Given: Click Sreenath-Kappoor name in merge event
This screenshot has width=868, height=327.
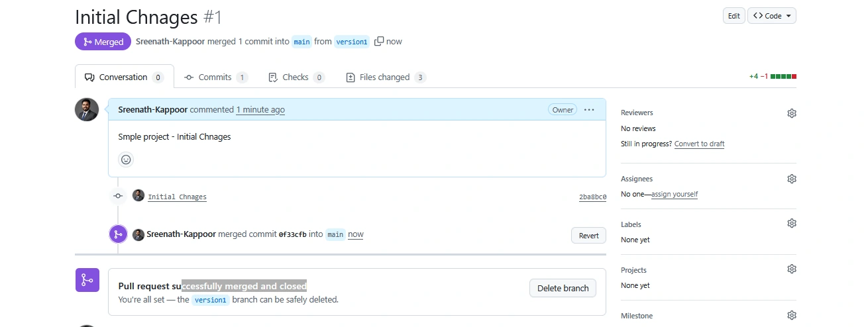Looking at the screenshot, I should pos(181,234).
